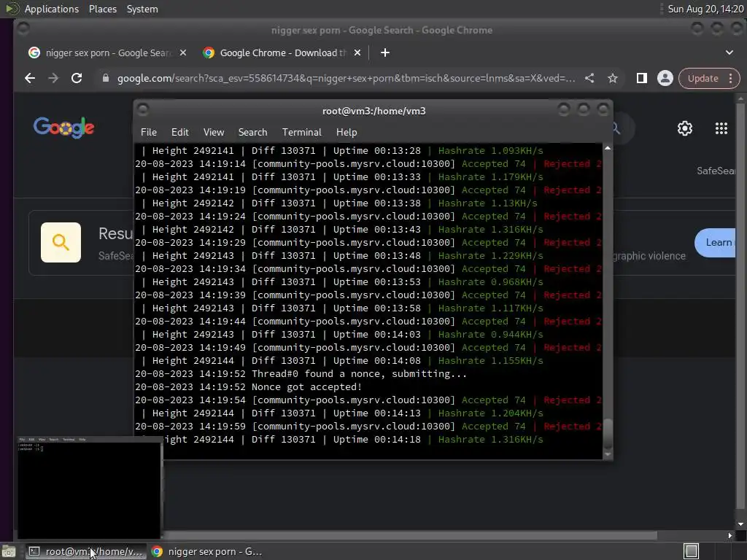This screenshot has height=560, width=747.
Task: Open the Chrome three-dot menu
Action: pos(730,79)
